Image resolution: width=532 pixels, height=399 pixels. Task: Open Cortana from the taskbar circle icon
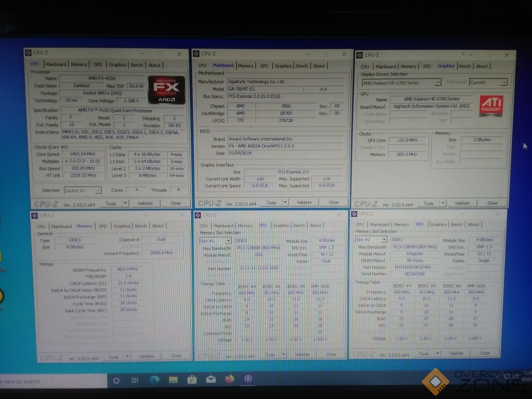[x=116, y=381]
